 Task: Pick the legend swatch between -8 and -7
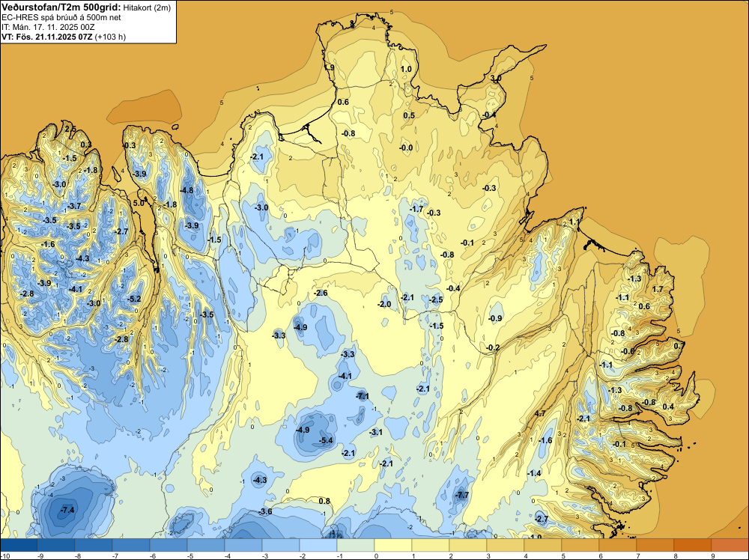pos(94,545)
